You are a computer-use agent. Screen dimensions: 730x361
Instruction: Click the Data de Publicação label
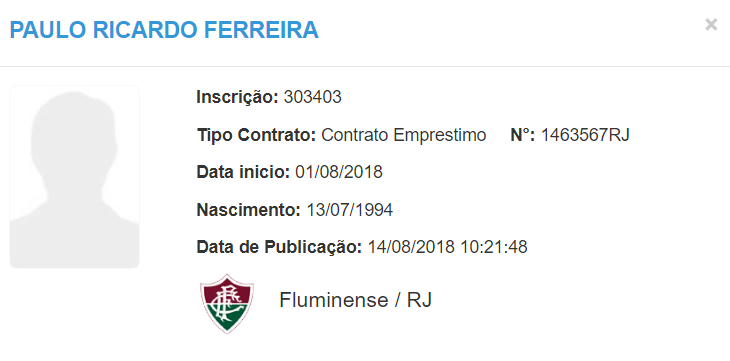click(279, 247)
